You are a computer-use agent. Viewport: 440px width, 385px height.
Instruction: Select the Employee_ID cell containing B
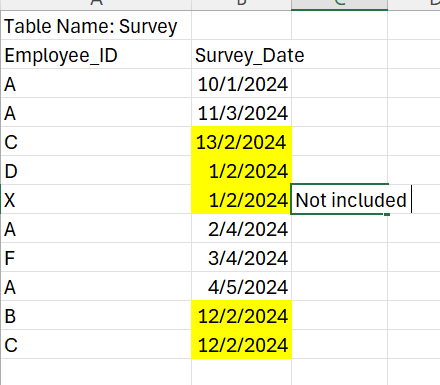(96, 315)
